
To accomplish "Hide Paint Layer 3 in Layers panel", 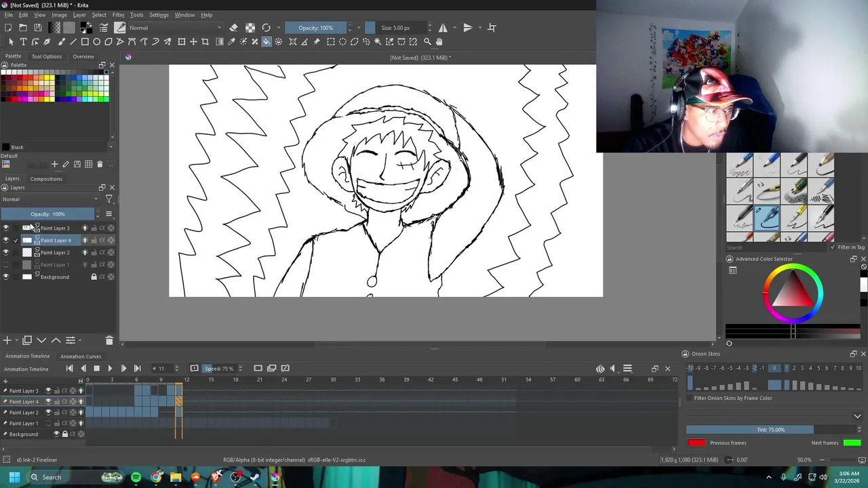I will click(x=6, y=228).
